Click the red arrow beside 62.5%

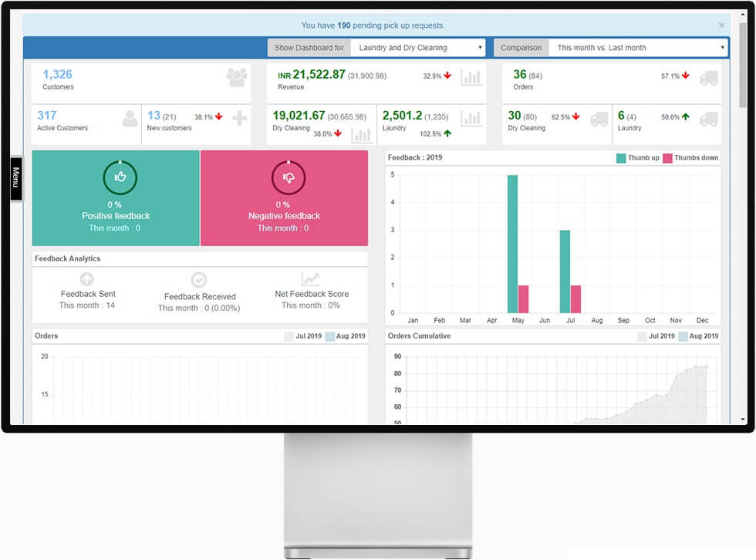pos(575,116)
